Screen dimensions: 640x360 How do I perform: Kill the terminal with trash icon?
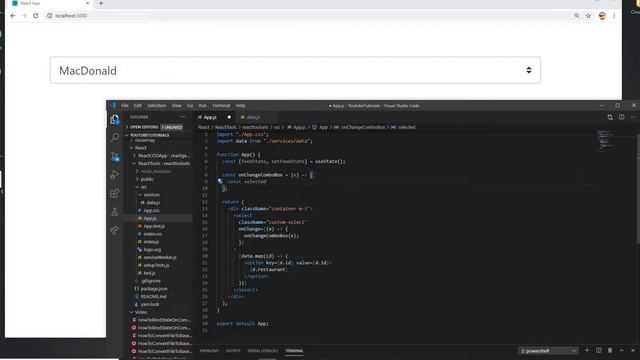[x=610, y=350]
